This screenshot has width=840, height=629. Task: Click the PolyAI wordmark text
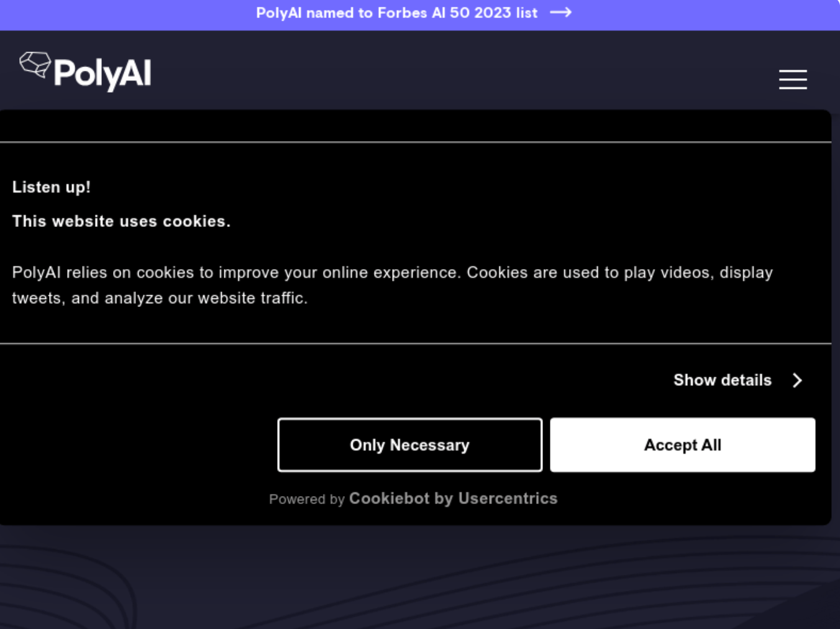click(x=103, y=74)
